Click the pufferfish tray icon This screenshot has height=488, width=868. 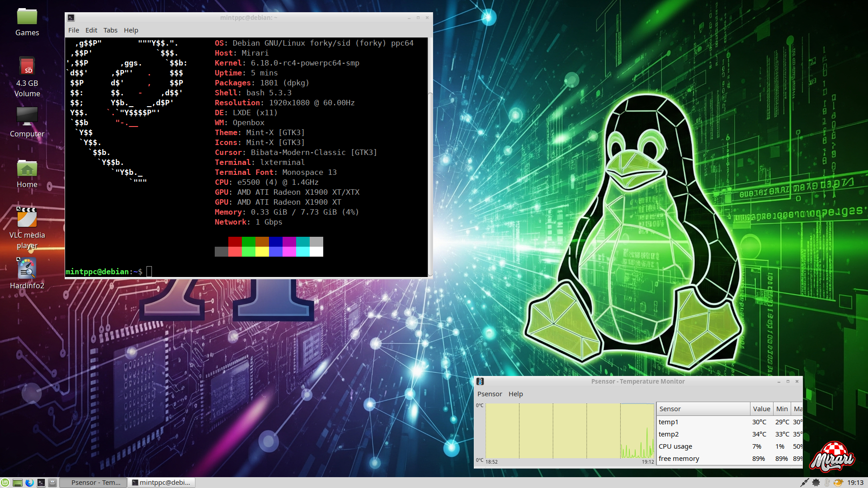838,483
